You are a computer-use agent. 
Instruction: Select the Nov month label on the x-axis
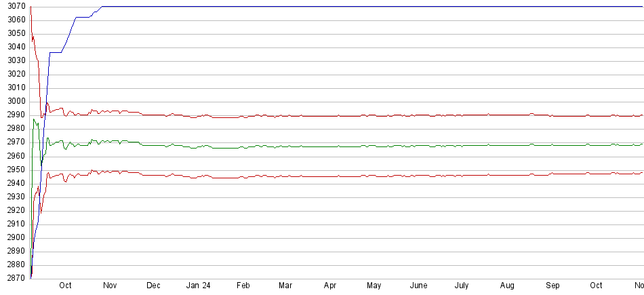pyautogui.click(x=109, y=286)
